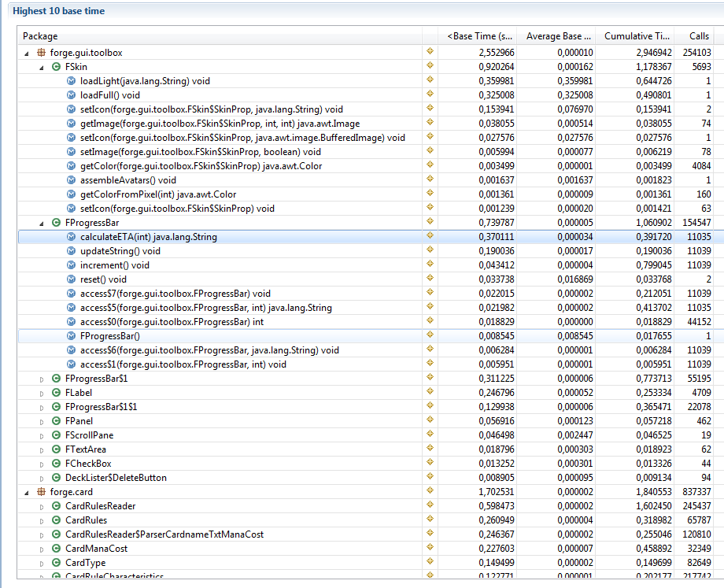
Task: Click the yellow diamond icon in calculateETA row
Action: 430,237
